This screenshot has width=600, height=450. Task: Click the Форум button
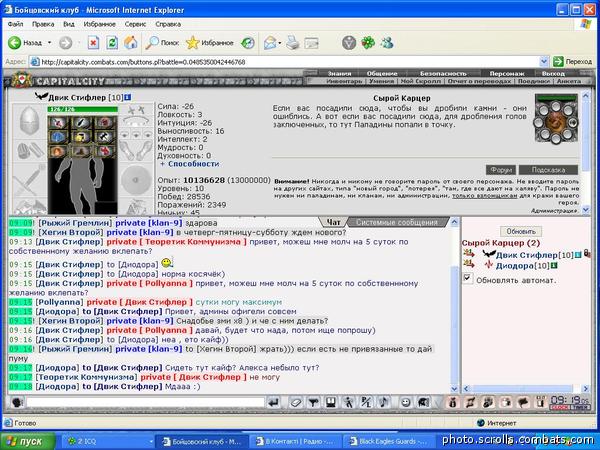[501, 170]
